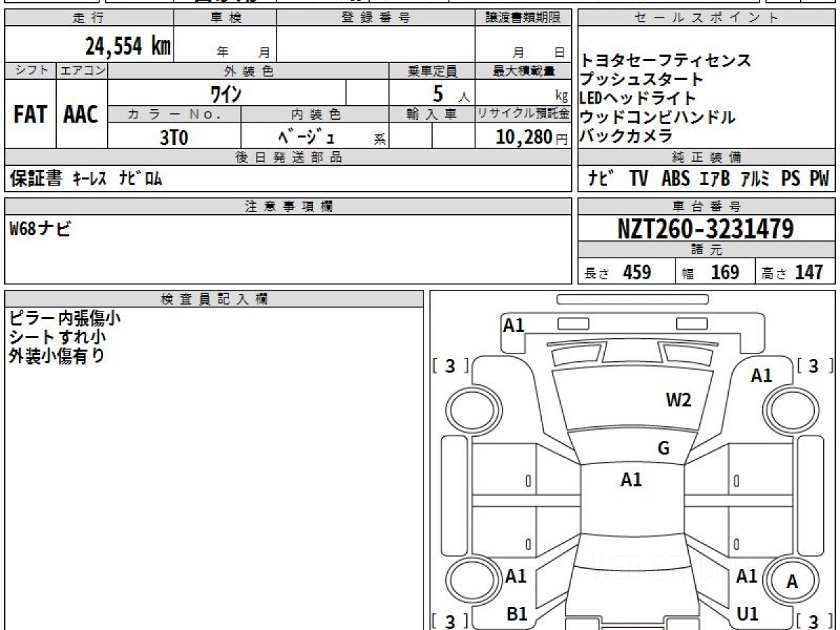Image resolution: width=840 pixels, height=630 pixels.
Task: Click the G mark on the windshield
Action: tap(664, 449)
